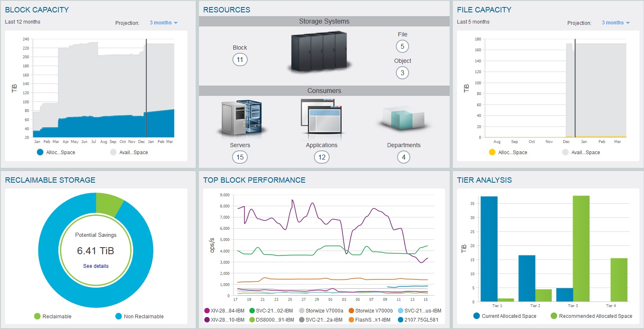This screenshot has height=329, width=644.
Task: Toggle FlashS...k1-IBM legend series
Action: [369, 319]
